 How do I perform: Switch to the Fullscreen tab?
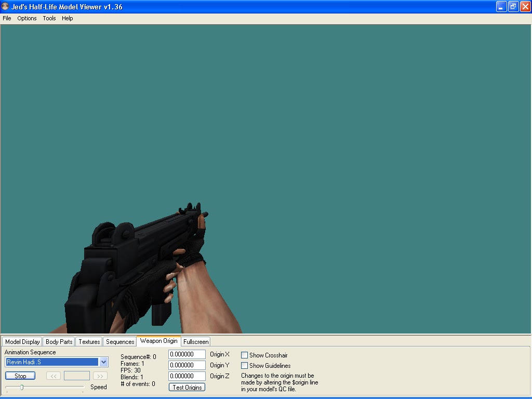[x=196, y=342]
